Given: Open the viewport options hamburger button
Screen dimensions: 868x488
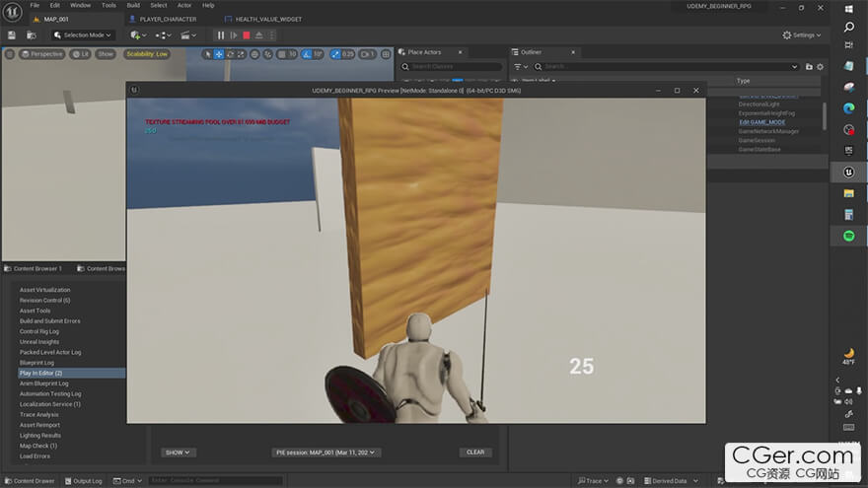Looking at the screenshot, I should (x=10, y=54).
